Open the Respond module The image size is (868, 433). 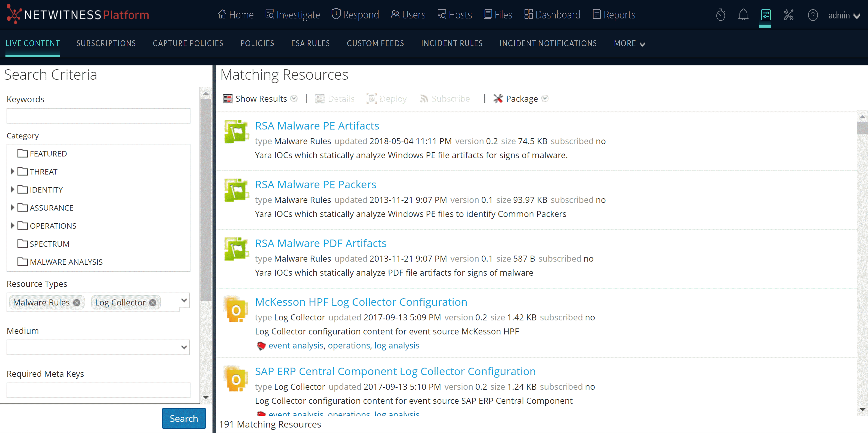pos(355,15)
